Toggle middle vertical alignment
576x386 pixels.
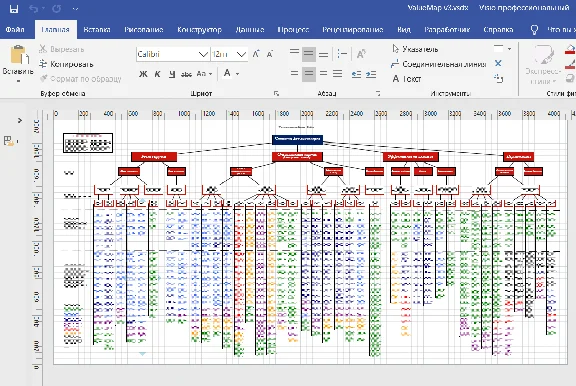click(x=309, y=54)
